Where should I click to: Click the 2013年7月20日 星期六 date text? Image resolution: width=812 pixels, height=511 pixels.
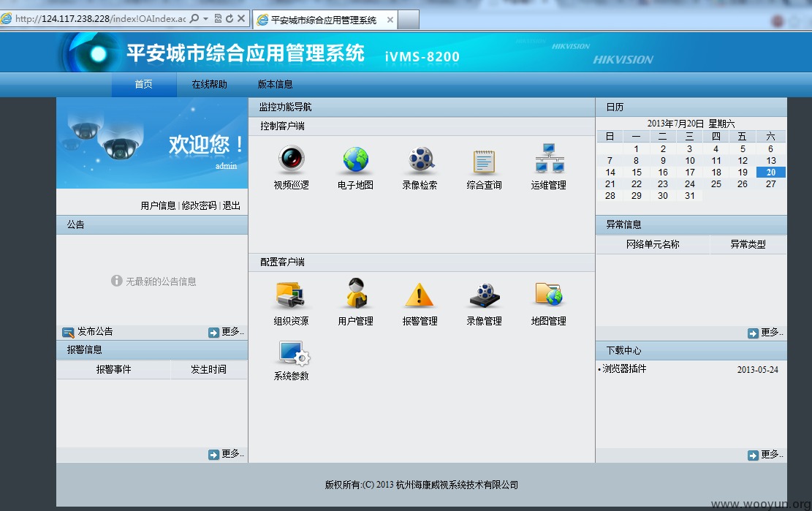pyautogui.click(x=691, y=124)
